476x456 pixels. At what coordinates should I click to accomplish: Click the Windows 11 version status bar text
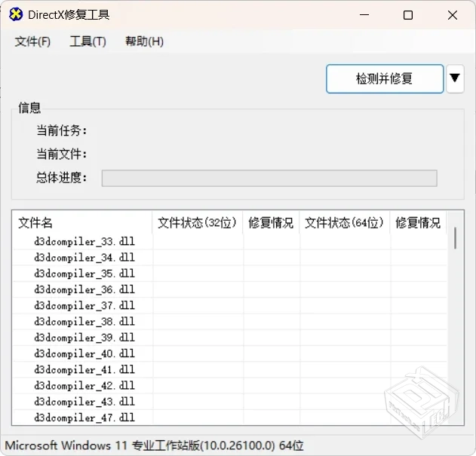154,445
